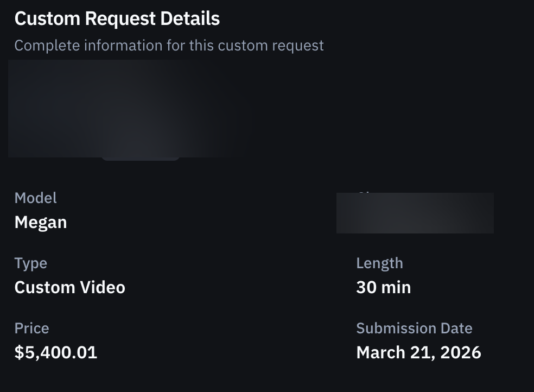Open the subtitle text under the heading
The width and height of the screenshot is (534, 392).
pos(169,46)
